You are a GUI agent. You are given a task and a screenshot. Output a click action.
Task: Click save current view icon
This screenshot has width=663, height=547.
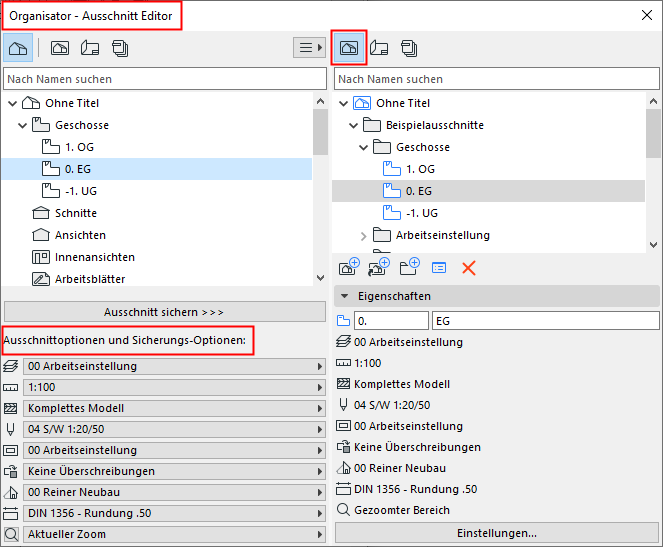(x=349, y=267)
